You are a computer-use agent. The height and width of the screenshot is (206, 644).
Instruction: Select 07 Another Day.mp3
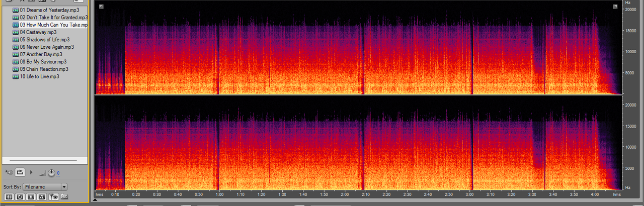point(41,54)
